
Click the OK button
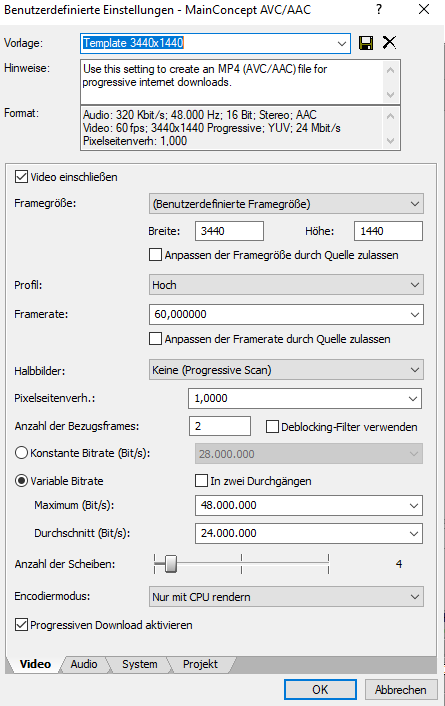click(x=320, y=690)
